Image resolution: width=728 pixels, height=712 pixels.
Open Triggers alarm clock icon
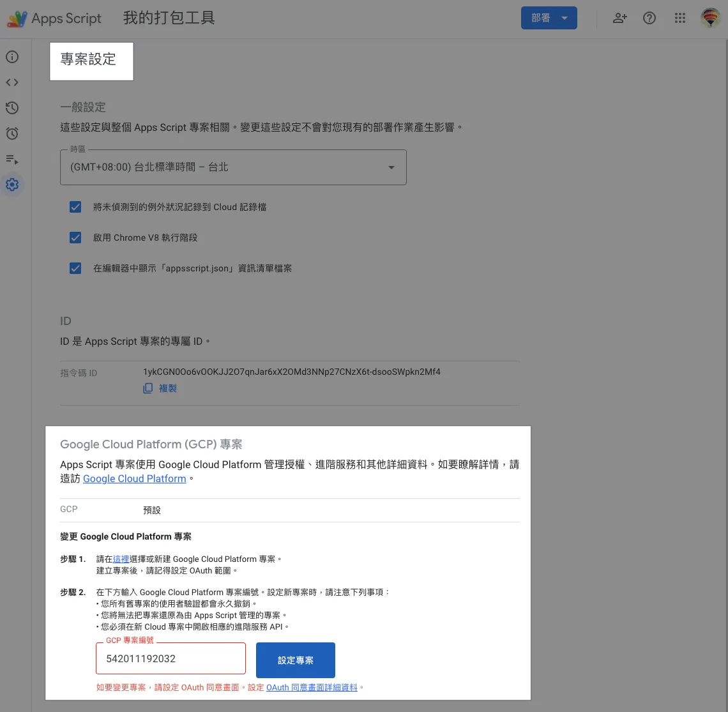12,133
